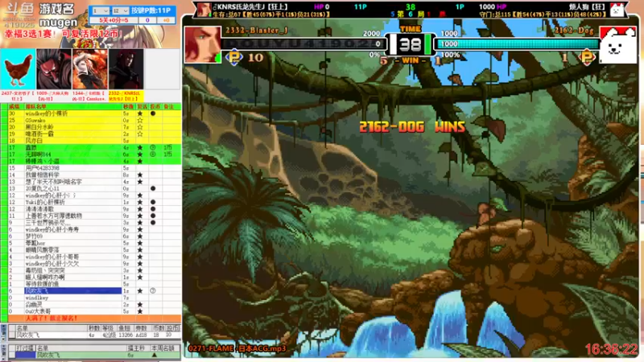Click the black dot in 三千世界鸦杀尽 row
644x362 pixels.
153,223
